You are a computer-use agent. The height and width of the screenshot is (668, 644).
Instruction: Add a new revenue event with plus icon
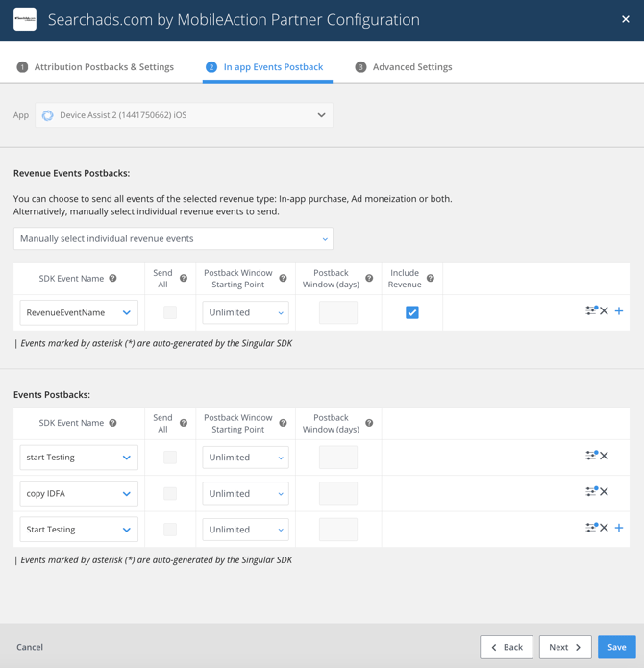point(619,311)
